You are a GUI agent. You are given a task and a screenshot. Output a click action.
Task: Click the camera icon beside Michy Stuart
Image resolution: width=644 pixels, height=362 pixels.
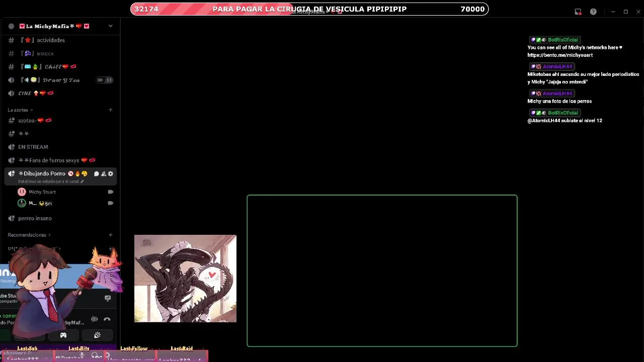pos(111,192)
